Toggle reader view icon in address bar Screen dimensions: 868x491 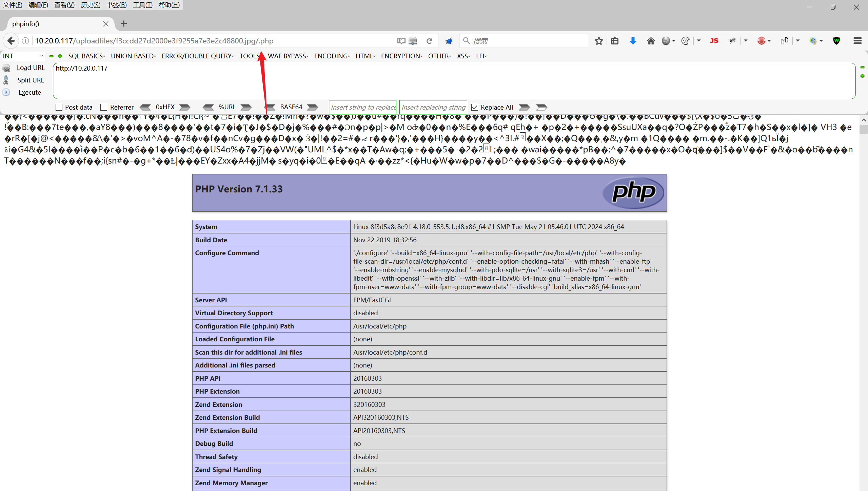pos(401,41)
